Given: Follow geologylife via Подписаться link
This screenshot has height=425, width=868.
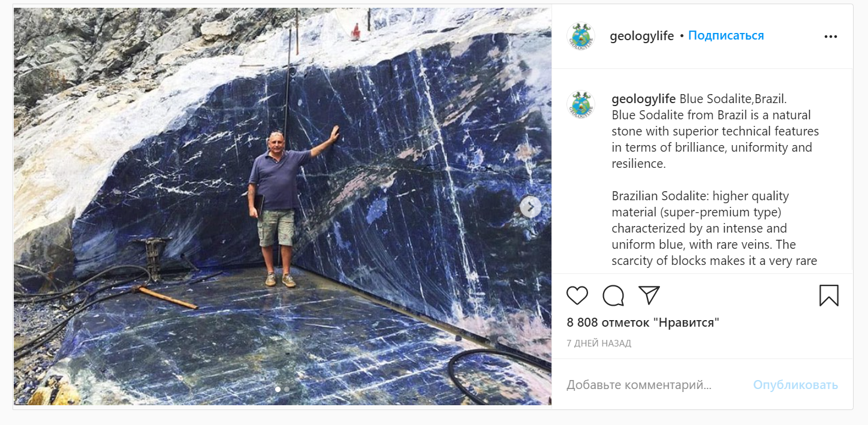Looking at the screenshot, I should coord(726,36).
